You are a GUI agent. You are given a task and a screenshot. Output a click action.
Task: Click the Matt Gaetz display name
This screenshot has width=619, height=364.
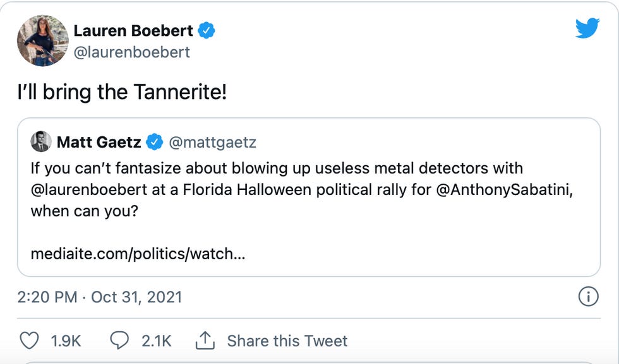pos(99,142)
